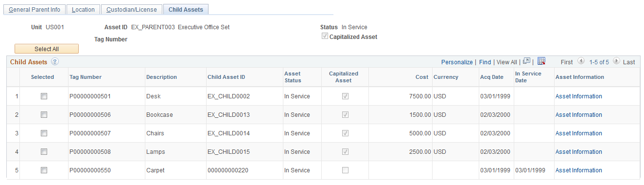Select checkbox for Bookcase row
This screenshot has width=644, height=185.
click(44, 115)
